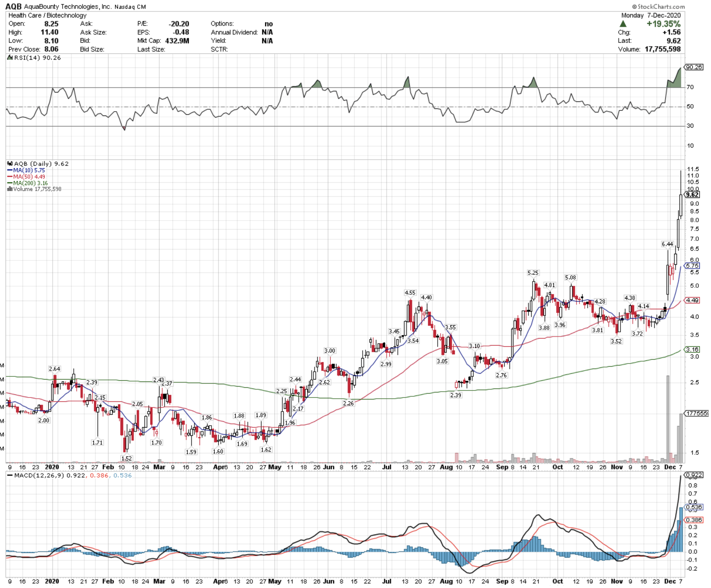Click the 1.52 February low annotation
This screenshot has width=711, height=588.
click(x=127, y=459)
